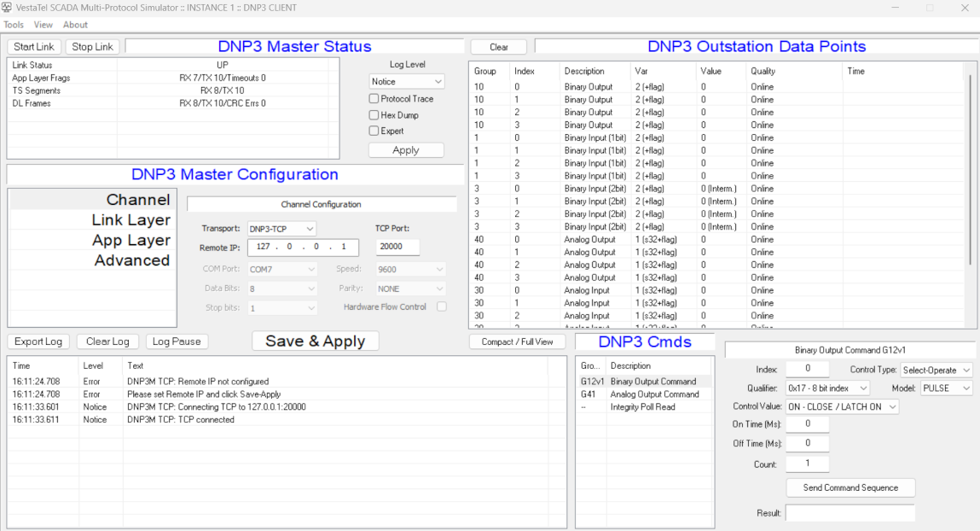Select the Advanced configuration tab
980x531 pixels.
[x=131, y=260]
